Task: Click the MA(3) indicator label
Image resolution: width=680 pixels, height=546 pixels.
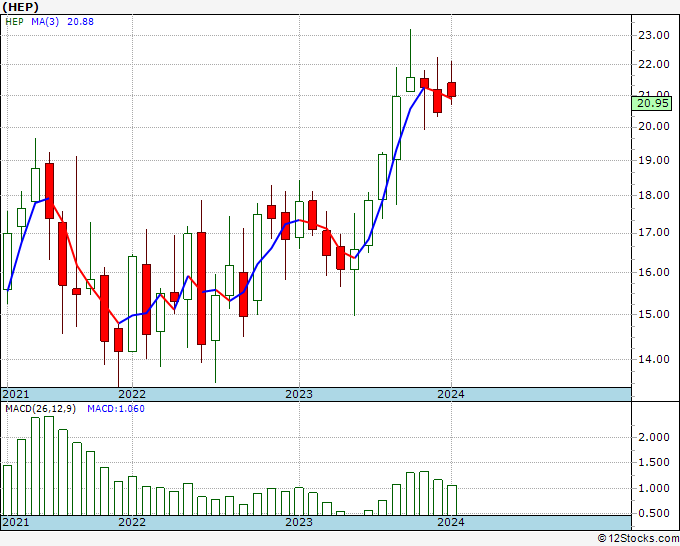Action: [45, 22]
